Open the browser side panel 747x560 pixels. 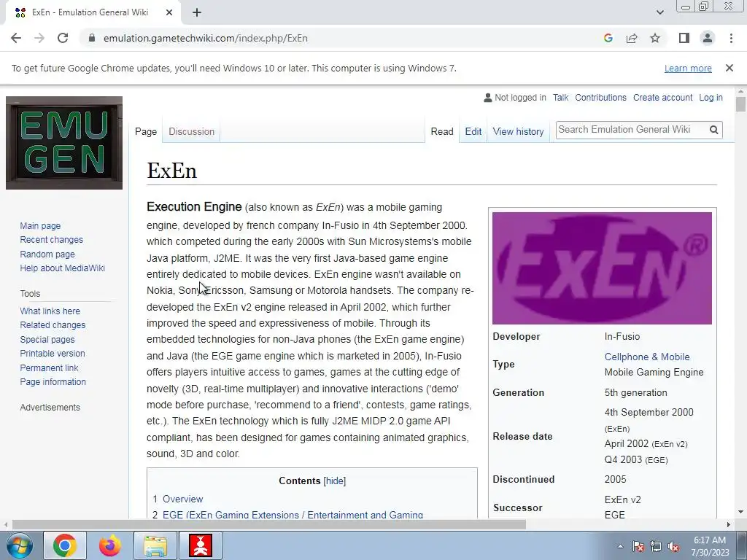(684, 38)
